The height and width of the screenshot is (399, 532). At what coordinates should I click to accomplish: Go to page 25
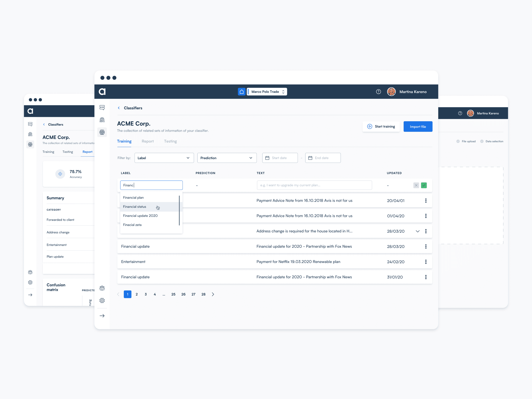click(173, 294)
